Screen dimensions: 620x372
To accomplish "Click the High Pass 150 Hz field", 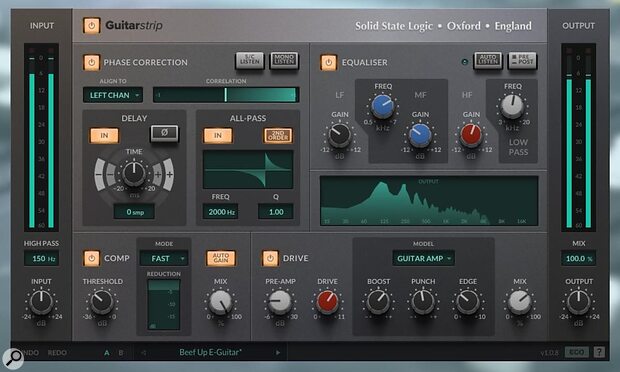I will coord(41,259).
